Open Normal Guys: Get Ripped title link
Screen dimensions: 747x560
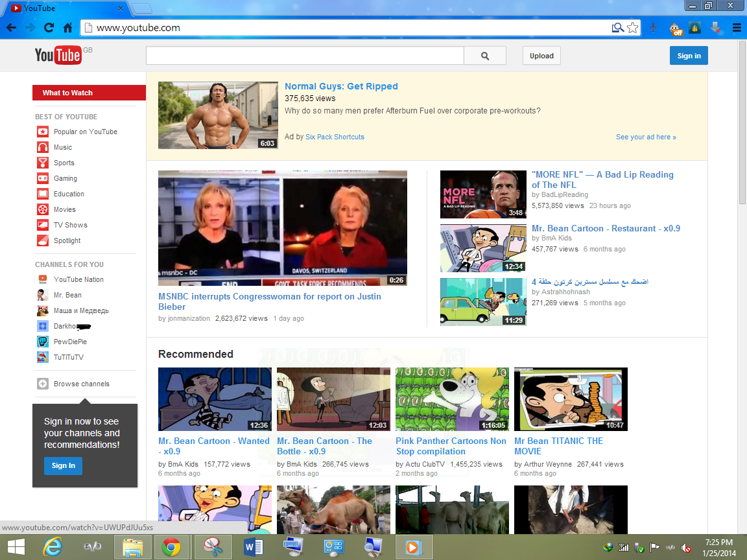click(341, 86)
